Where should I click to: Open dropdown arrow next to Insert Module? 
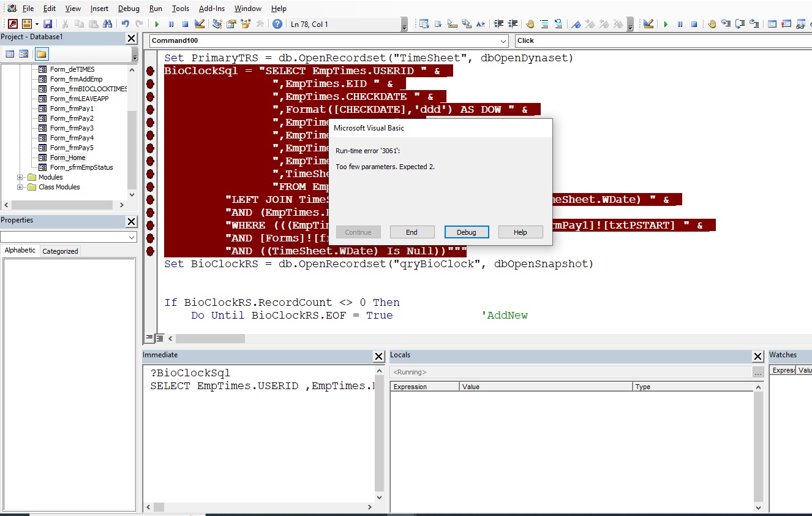37,24
